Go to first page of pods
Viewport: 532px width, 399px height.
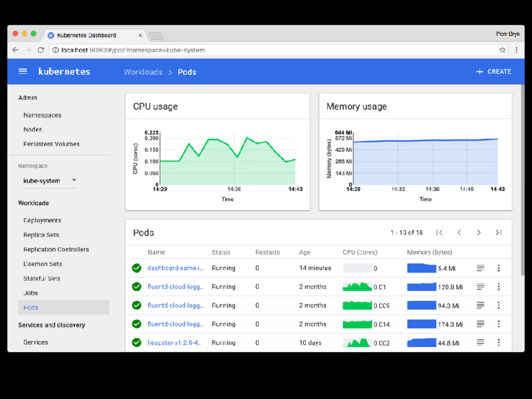click(x=439, y=232)
